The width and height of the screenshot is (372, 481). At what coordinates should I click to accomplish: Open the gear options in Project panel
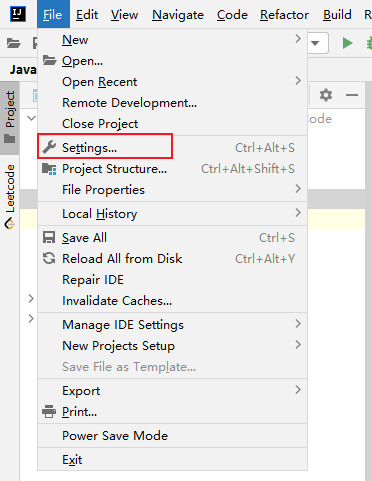click(x=326, y=95)
